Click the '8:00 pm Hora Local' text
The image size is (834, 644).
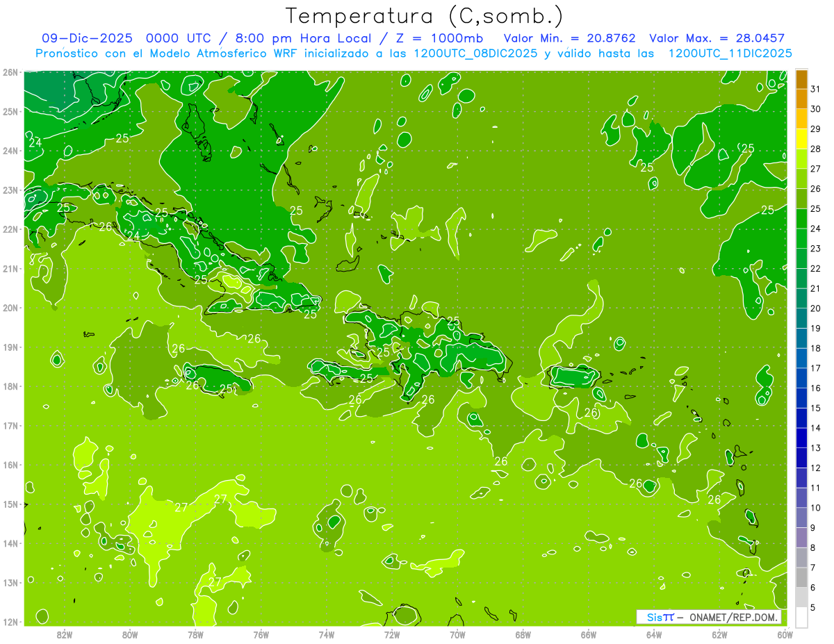tap(304, 38)
